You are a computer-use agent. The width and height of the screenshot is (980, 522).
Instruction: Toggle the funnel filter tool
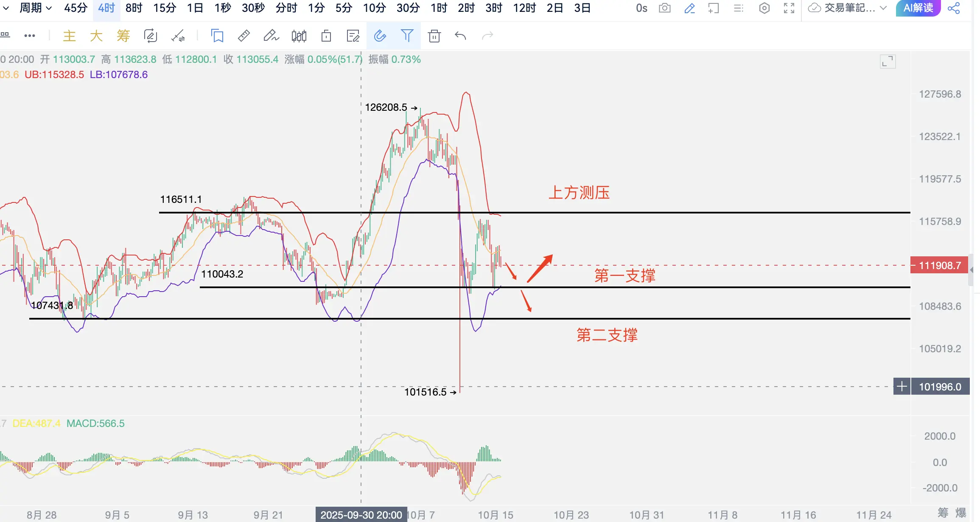[x=407, y=36]
